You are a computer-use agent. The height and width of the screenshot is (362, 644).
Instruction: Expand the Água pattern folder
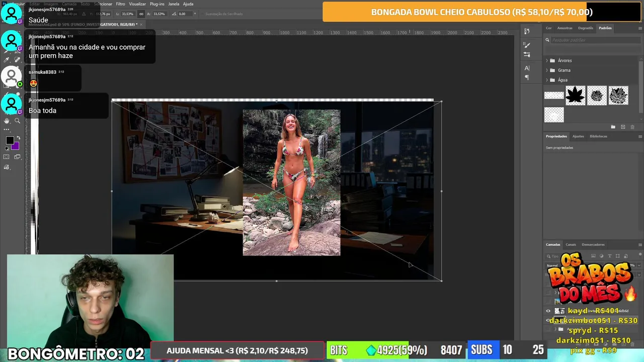[x=547, y=79]
